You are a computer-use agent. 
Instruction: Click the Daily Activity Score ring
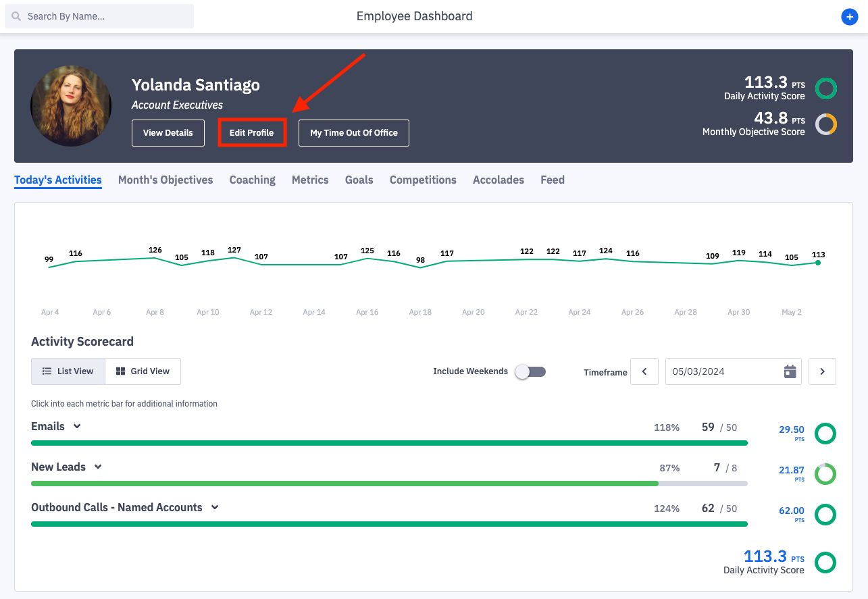click(825, 88)
